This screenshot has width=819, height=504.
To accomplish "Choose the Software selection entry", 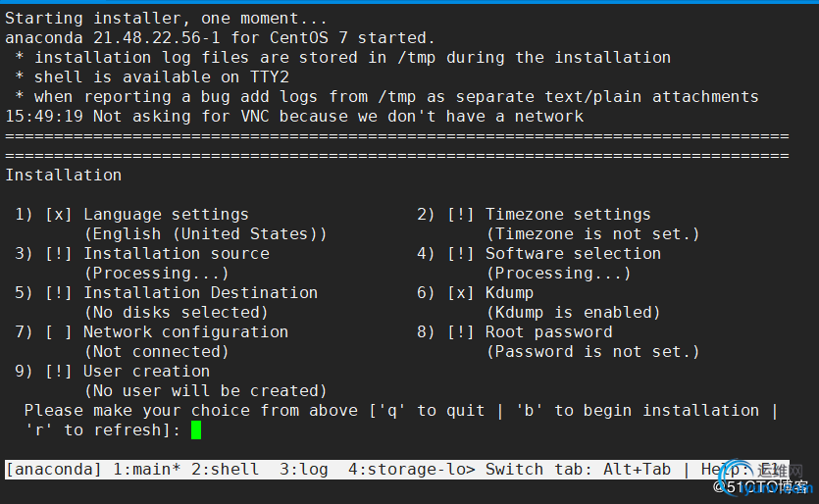I will 573,254.
